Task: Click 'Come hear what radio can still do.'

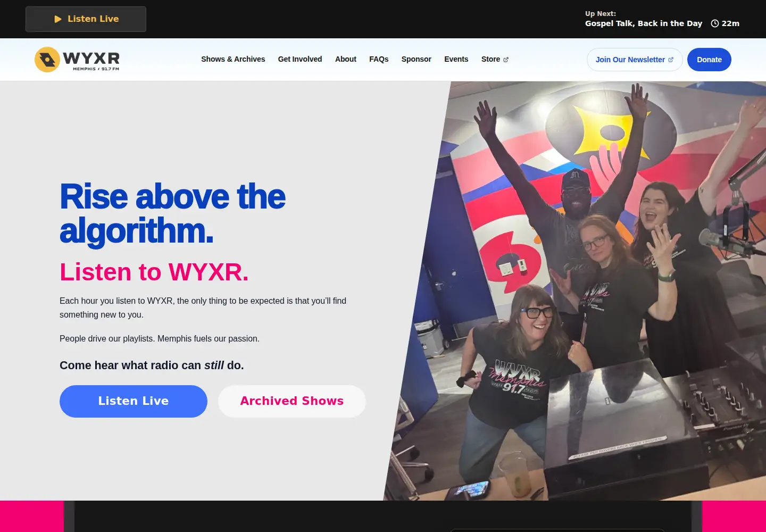Action: click(x=152, y=365)
